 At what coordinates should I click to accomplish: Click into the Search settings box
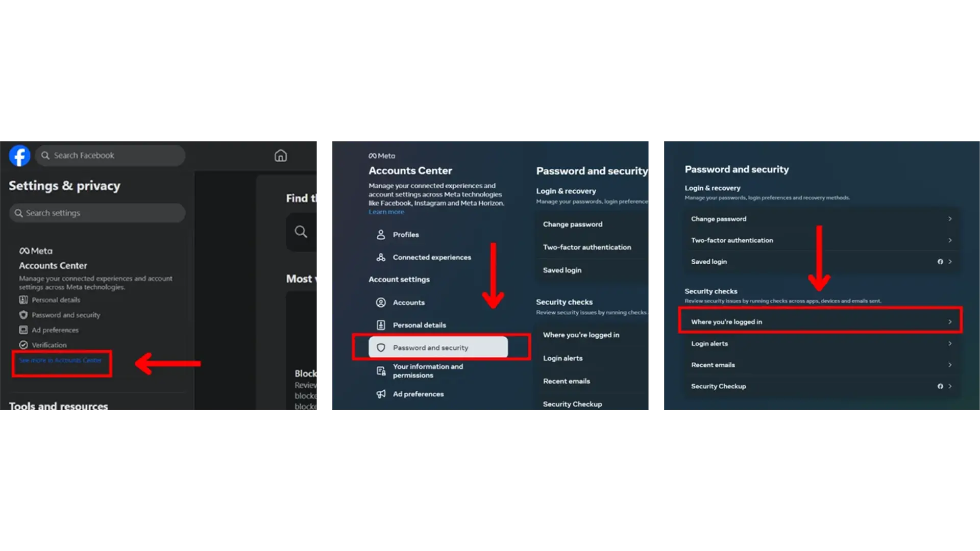(x=97, y=213)
